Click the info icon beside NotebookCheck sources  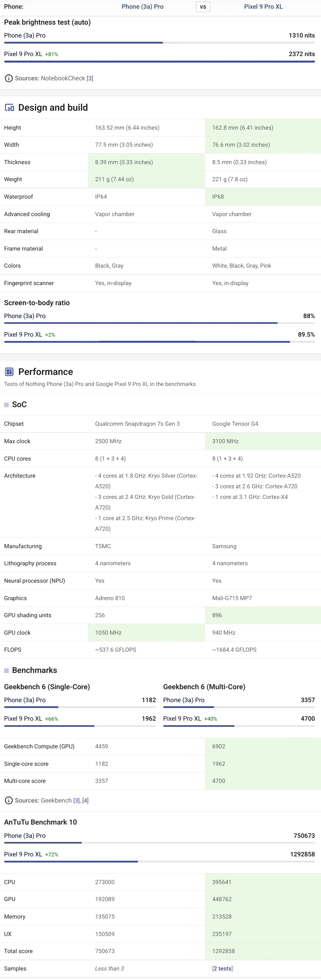[8, 78]
